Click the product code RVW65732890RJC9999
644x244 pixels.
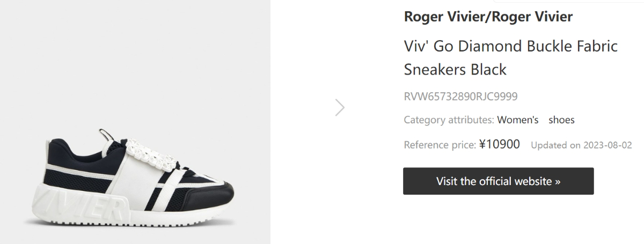(460, 97)
